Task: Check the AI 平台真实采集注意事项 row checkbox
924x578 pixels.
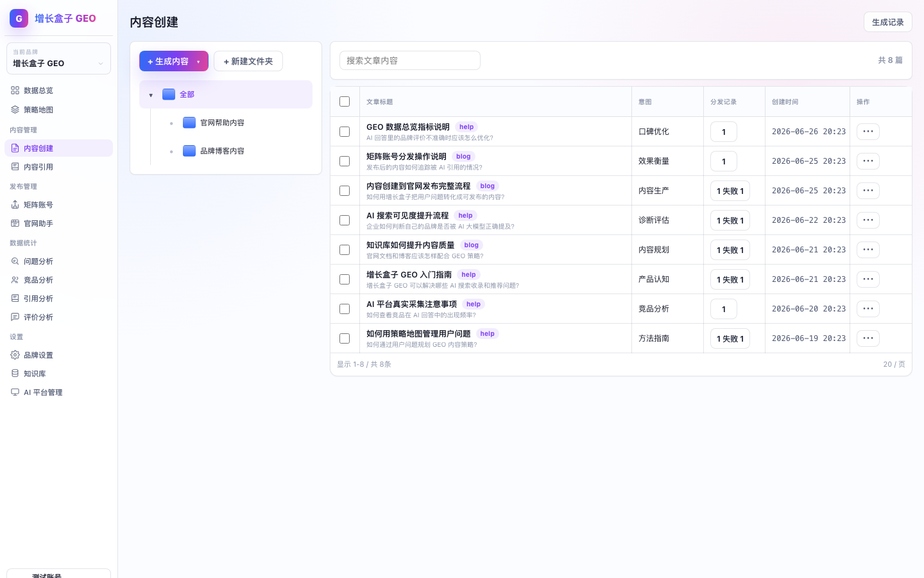Action: click(x=345, y=309)
